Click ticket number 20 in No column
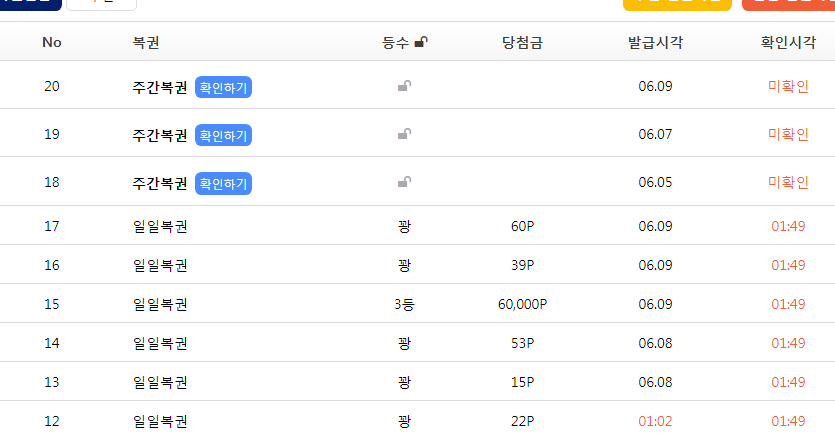 52,86
